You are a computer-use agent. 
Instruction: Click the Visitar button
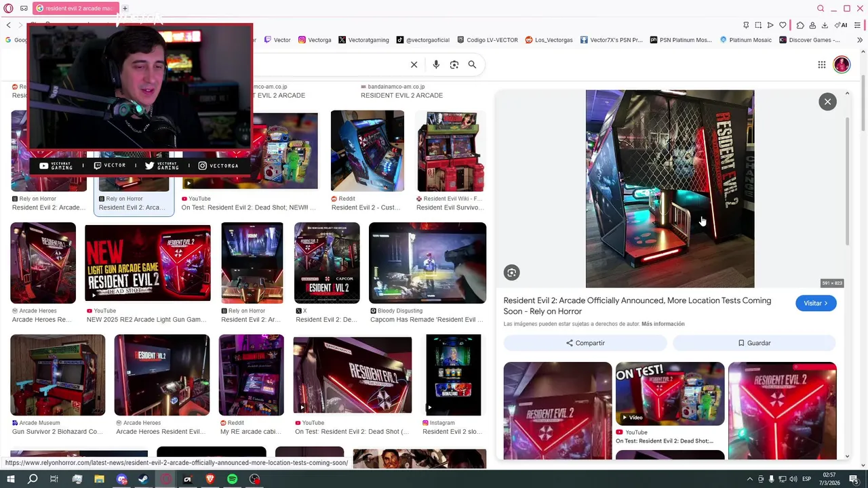point(816,304)
